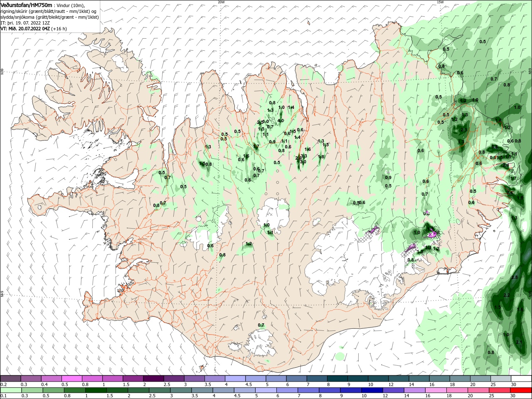
Task: Click the 20W longitude label
Action: point(221,2)
